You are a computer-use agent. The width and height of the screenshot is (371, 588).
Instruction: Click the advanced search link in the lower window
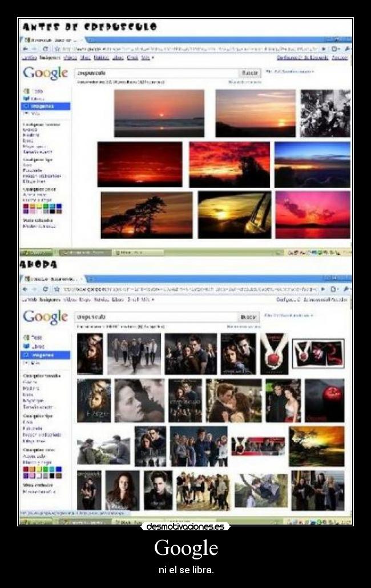click(x=244, y=327)
